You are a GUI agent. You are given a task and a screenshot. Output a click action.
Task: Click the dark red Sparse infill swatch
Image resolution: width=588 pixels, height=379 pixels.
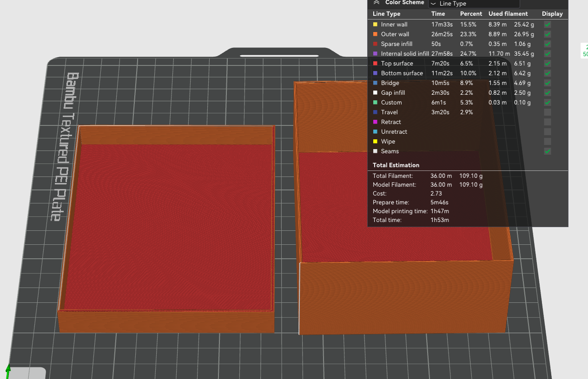click(375, 44)
